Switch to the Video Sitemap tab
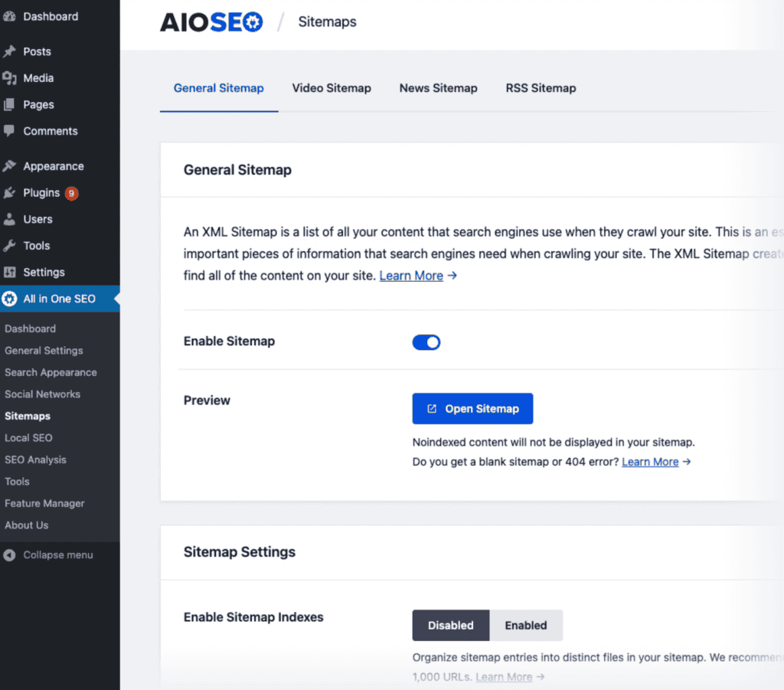This screenshot has width=784, height=690. (332, 88)
